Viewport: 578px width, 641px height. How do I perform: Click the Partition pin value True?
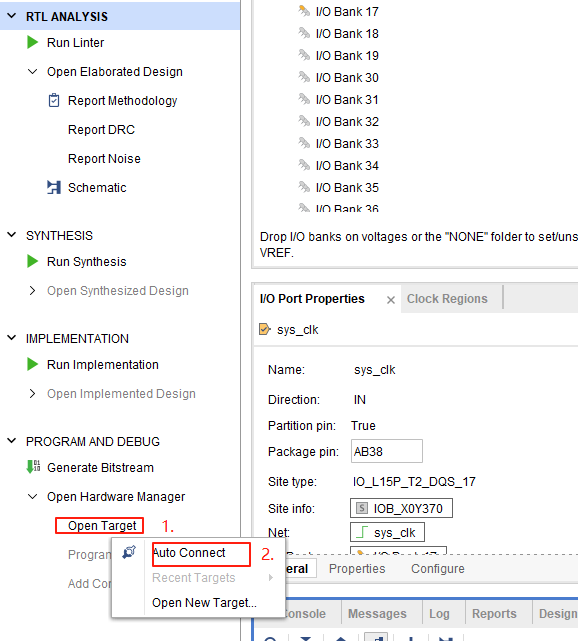[x=363, y=426]
